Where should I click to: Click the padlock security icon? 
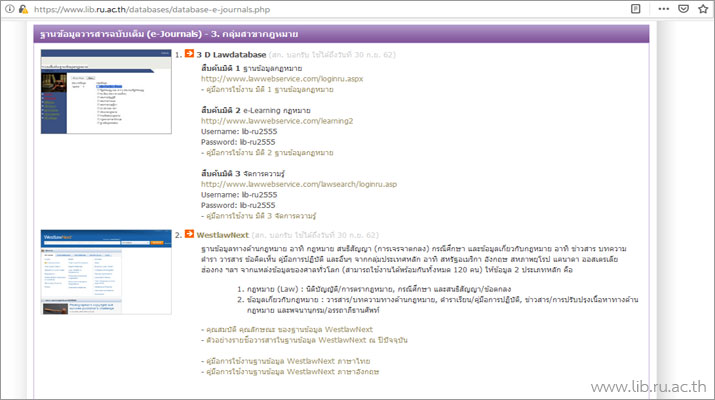tap(22, 8)
